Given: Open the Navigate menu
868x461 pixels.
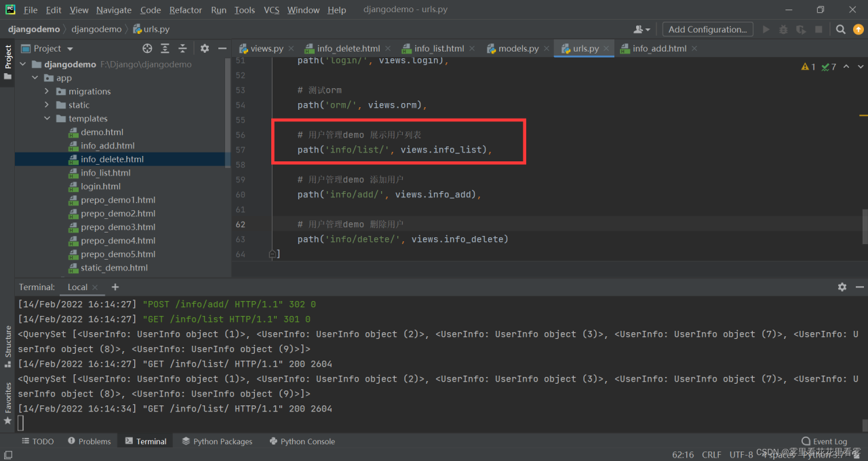Looking at the screenshot, I should click(114, 9).
